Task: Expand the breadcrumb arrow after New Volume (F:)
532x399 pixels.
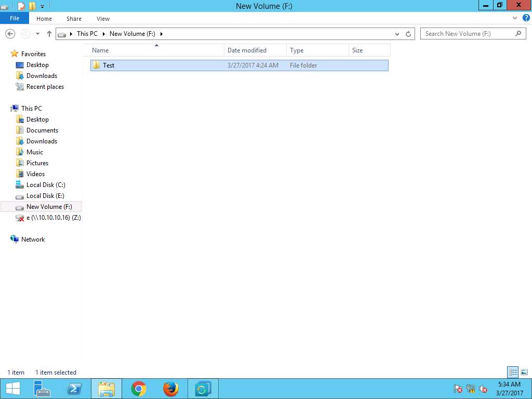Action: point(162,34)
